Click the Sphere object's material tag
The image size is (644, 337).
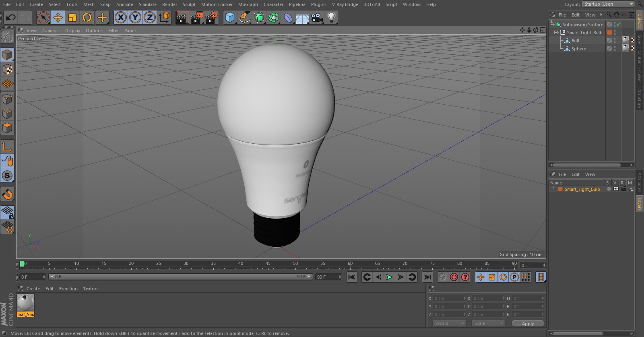pyautogui.click(x=625, y=48)
